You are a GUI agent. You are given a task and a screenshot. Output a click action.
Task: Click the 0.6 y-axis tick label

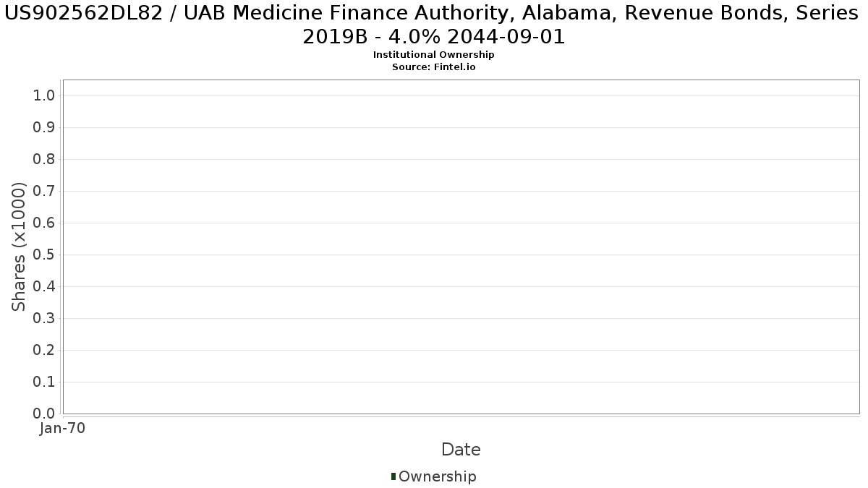pyautogui.click(x=44, y=223)
